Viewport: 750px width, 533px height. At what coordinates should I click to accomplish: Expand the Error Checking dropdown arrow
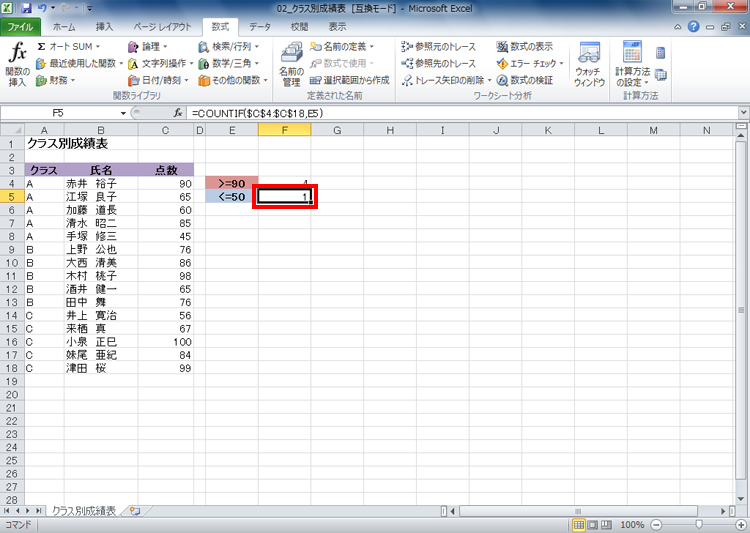(562, 63)
